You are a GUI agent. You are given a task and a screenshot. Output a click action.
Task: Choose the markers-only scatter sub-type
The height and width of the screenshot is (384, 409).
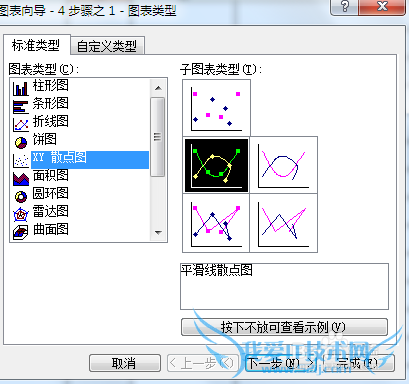[216, 108]
